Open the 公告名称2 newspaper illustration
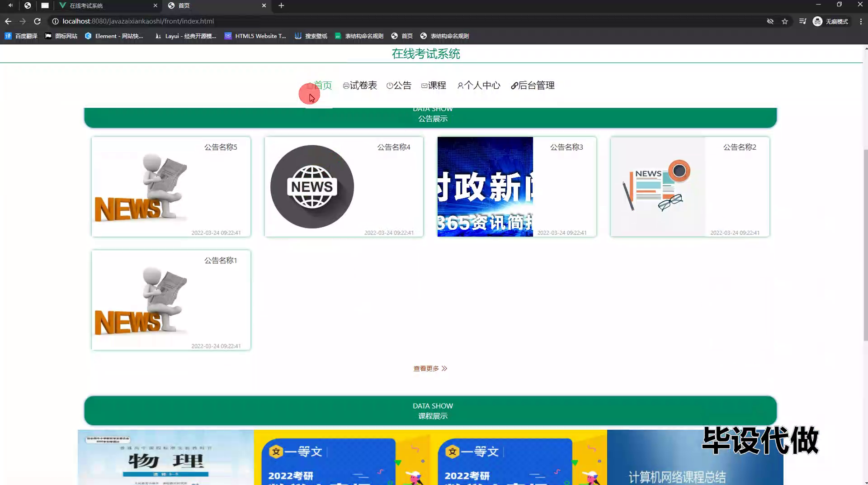This screenshot has height=485, width=868. [658, 186]
